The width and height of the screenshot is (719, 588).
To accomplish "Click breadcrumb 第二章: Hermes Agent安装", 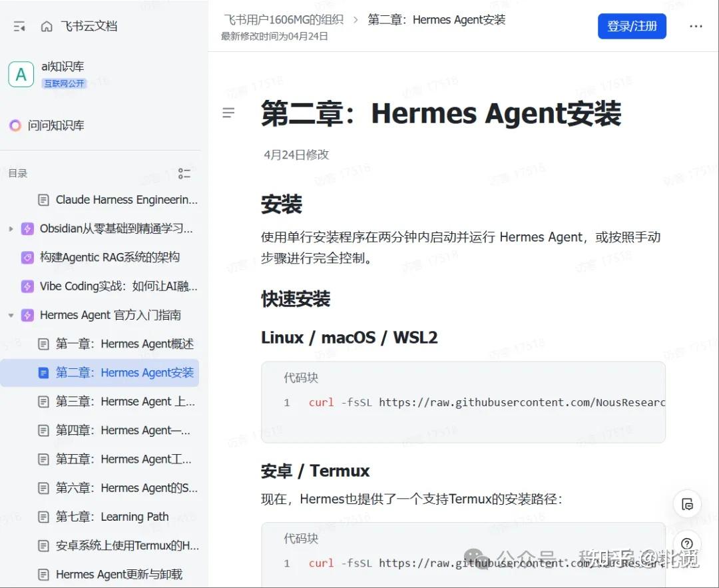I will [437, 20].
